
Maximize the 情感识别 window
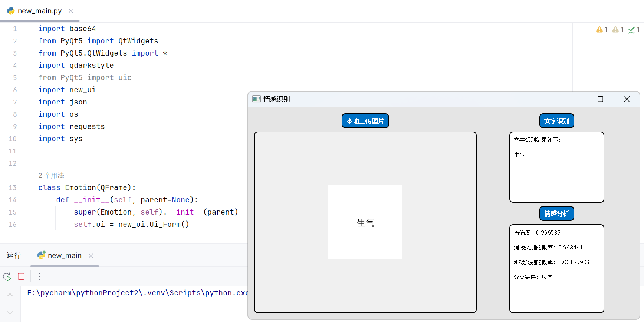(600, 99)
